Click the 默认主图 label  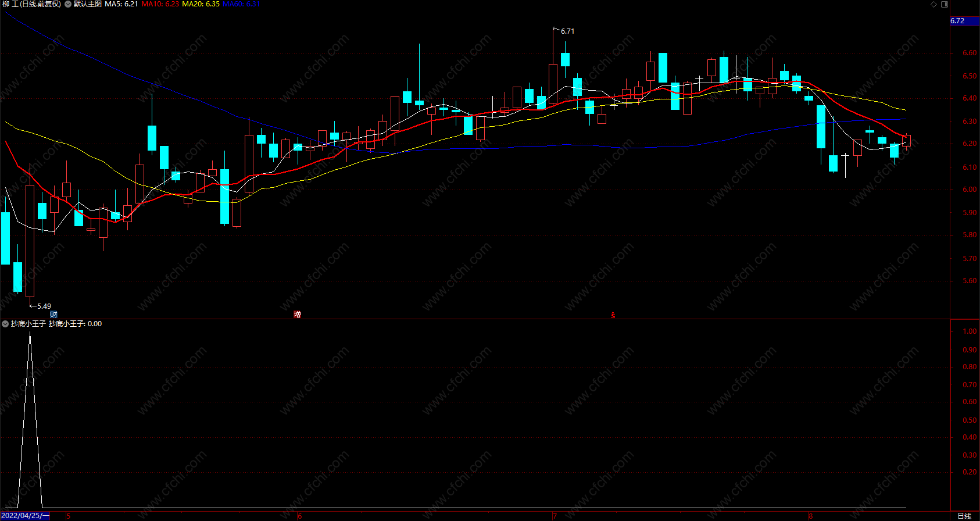coord(87,4)
